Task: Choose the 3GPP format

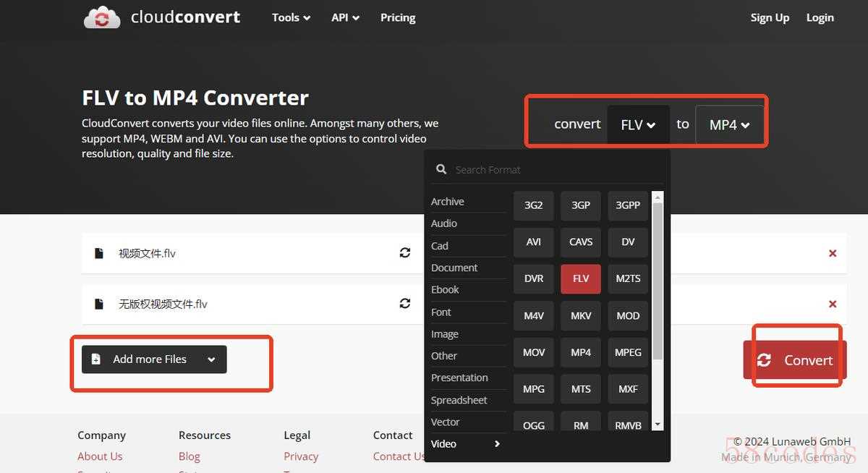Action: pos(628,205)
